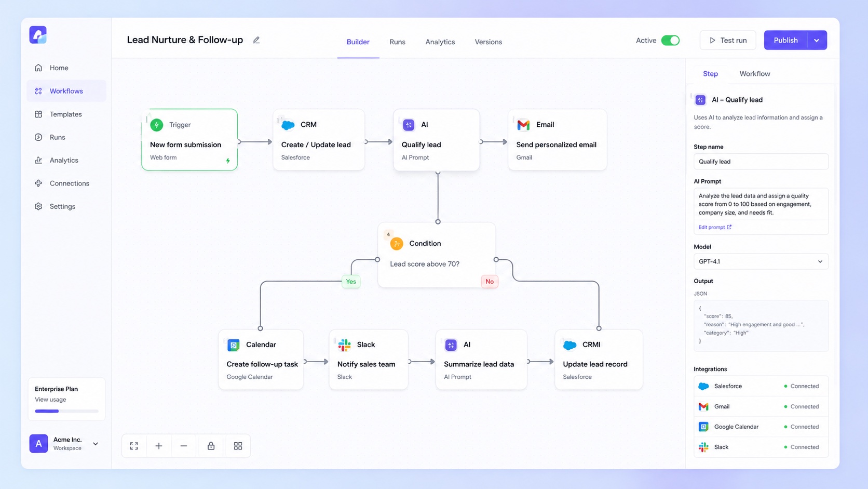Toggle the Active workflow switch

670,40
